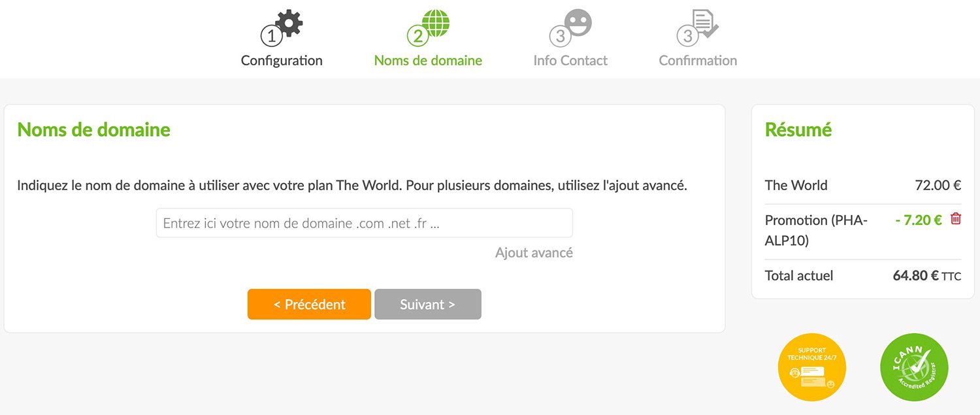Click the smiley face Info Contact icon
The image size is (980, 415).
pyautogui.click(x=578, y=23)
